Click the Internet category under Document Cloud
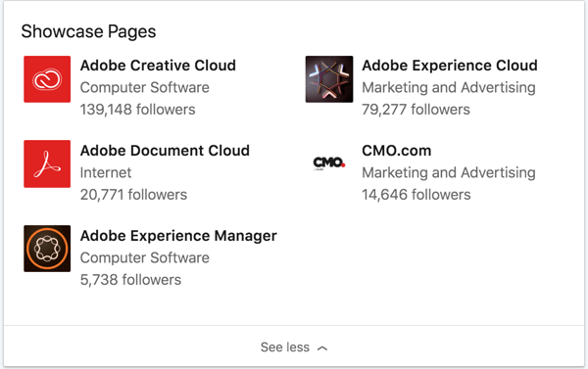Image resolution: width=588 pixels, height=369 pixels. pos(106,172)
